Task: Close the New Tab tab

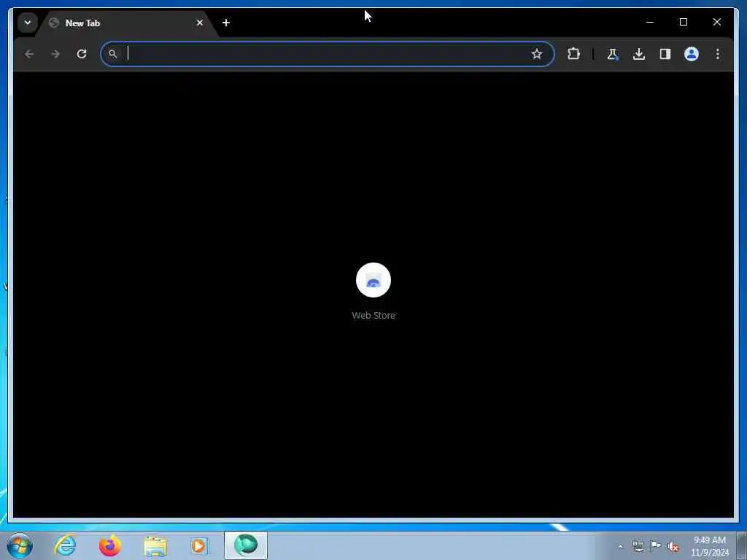Action: tap(200, 23)
